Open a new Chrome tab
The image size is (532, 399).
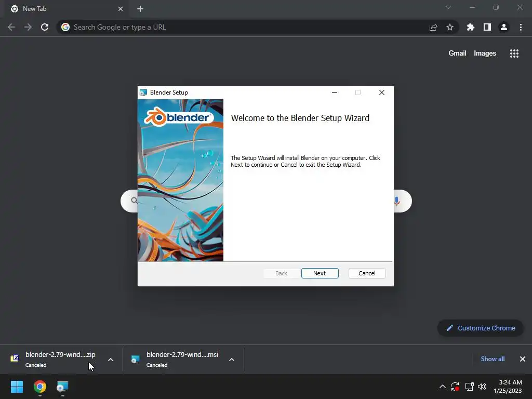click(x=140, y=9)
